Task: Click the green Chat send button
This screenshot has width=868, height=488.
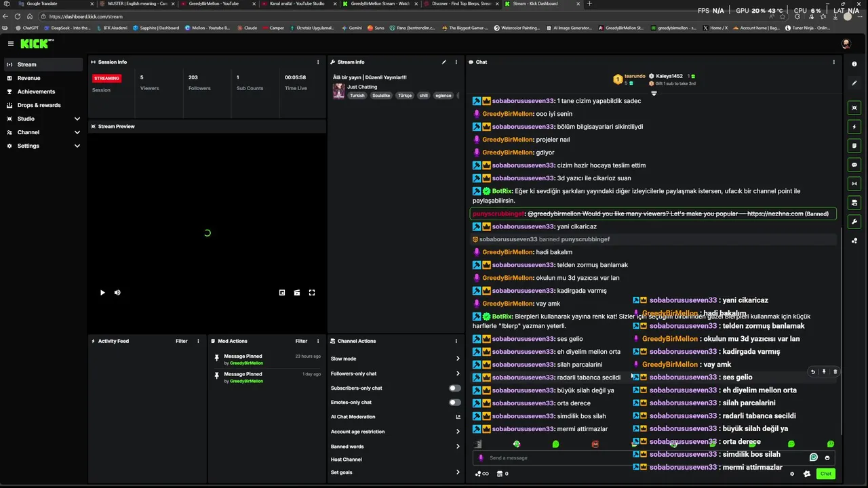Action: tap(825, 474)
